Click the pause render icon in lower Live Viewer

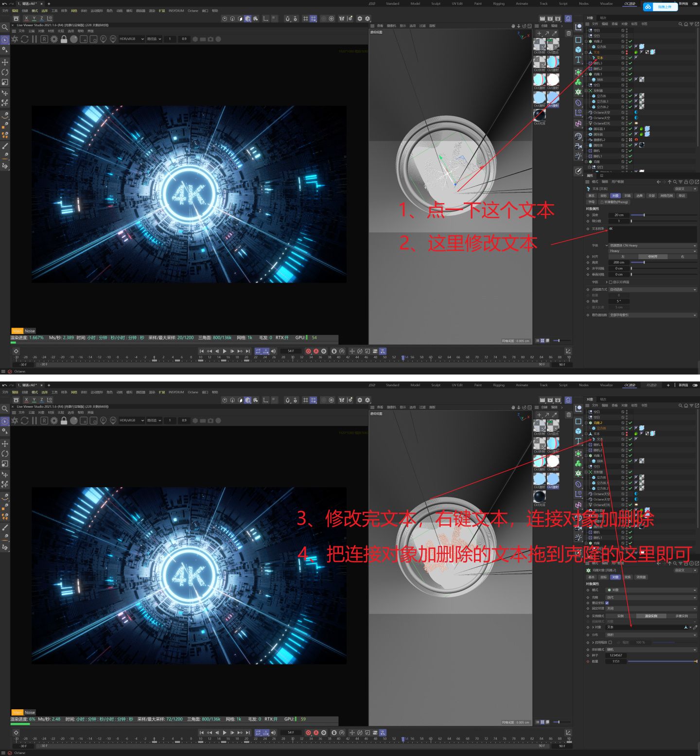pos(35,421)
